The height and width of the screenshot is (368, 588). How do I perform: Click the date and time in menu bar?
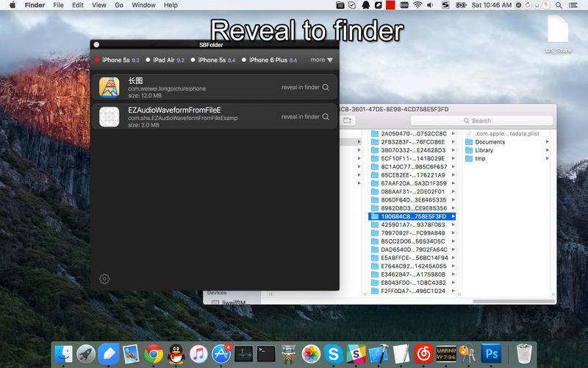(x=491, y=5)
